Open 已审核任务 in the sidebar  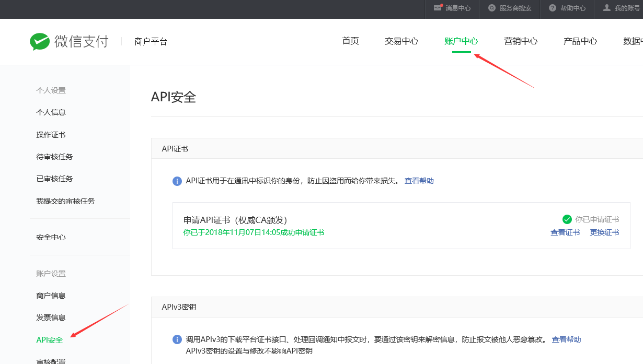pos(54,179)
